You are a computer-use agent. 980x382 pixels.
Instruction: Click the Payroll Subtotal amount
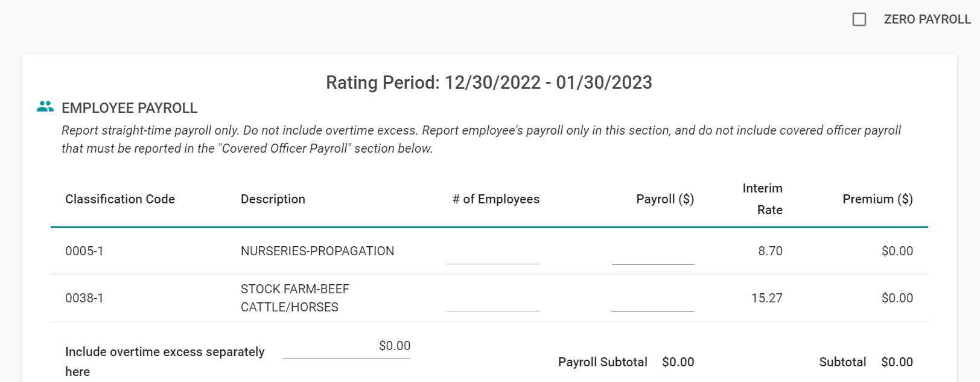coord(678,362)
